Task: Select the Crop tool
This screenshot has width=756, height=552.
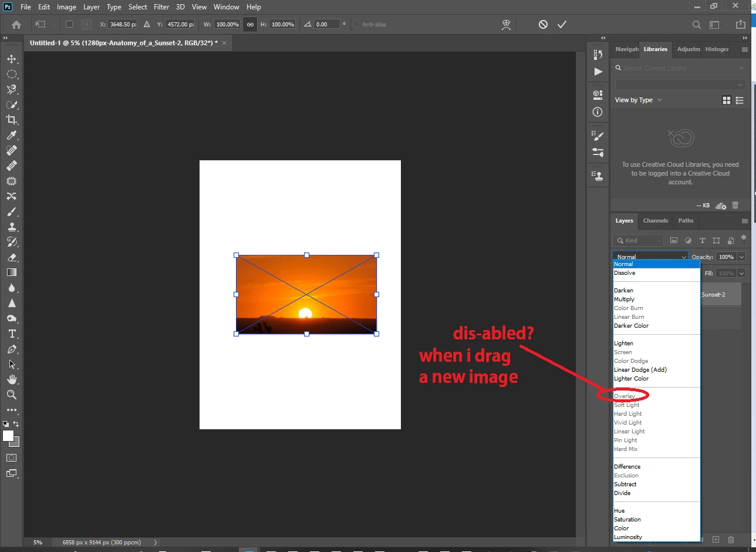Action: (x=11, y=120)
